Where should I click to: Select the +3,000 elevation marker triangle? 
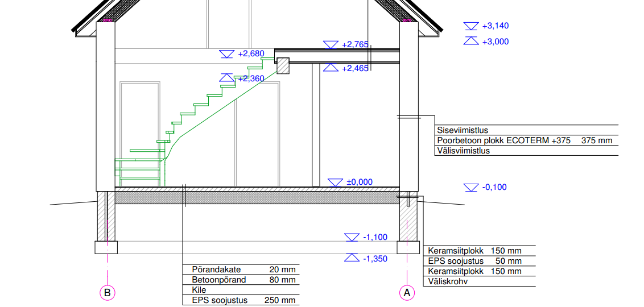point(471,41)
